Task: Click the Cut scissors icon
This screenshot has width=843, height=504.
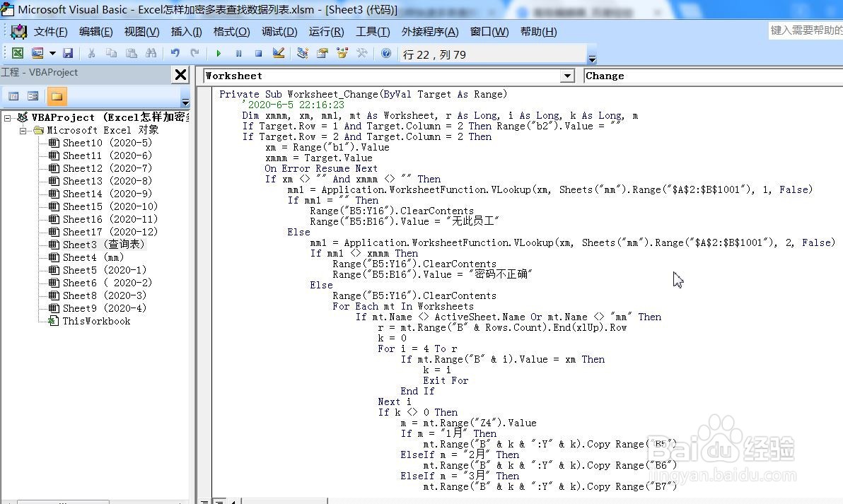Action: tap(91, 53)
